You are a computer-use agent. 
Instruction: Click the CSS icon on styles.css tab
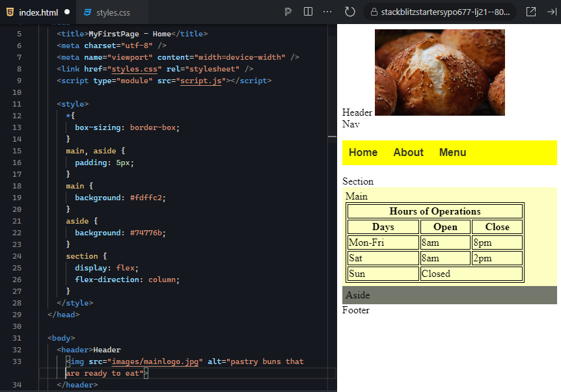coord(89,11)
